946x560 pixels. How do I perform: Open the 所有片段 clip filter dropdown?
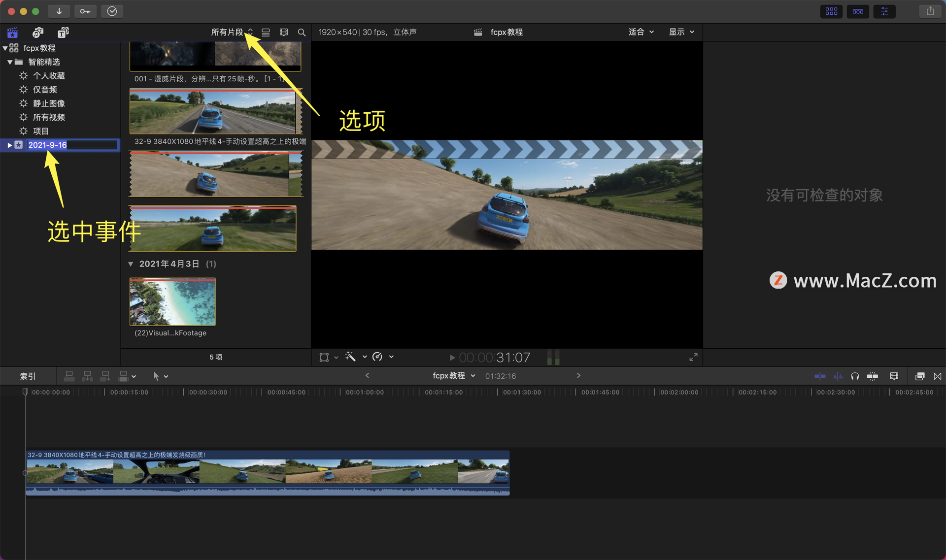pos(232,32)
